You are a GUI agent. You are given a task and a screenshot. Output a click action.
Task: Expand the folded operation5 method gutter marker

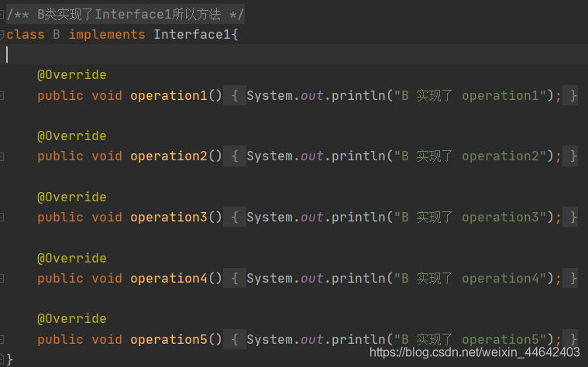[x=2, y=340]
